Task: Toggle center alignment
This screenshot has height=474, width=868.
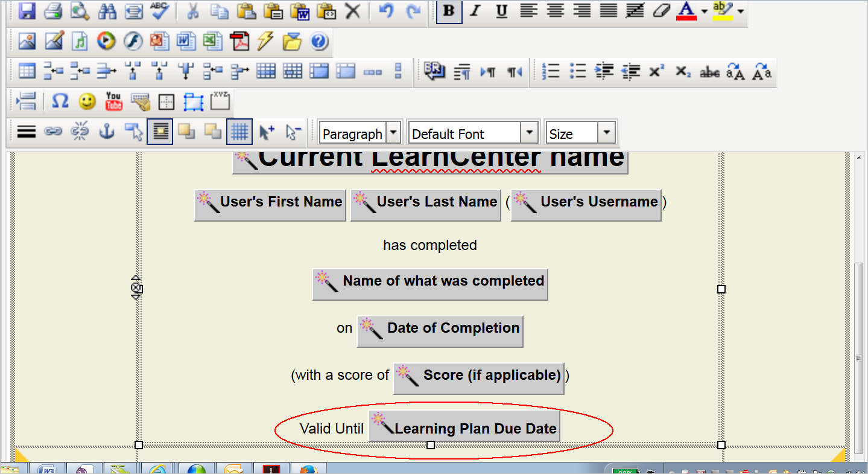Action: [x=555, y=10]
